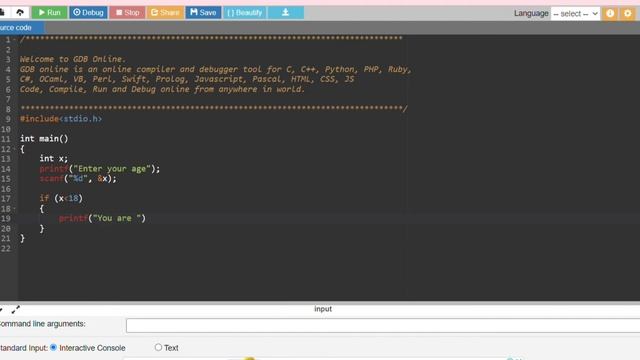
Task: Start debugging with the Debug button
Action: [x=88, y=13]
